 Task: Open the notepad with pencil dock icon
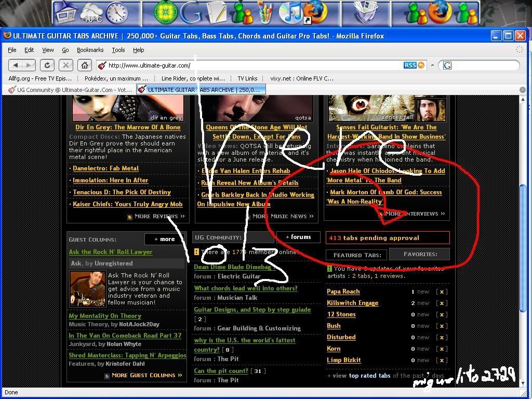(x=217, y=13)
